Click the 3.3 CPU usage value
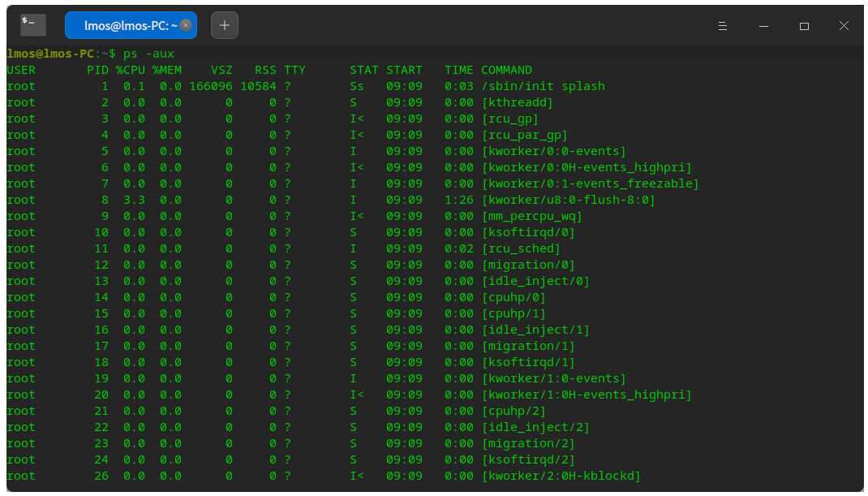 [134, 200]
